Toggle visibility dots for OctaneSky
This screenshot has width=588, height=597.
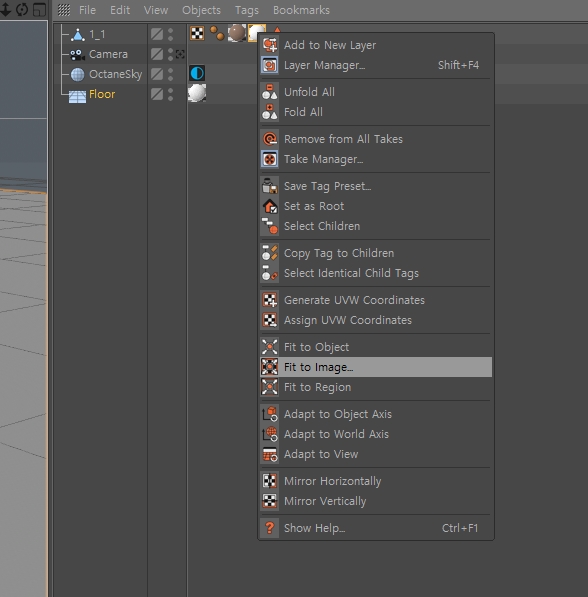pos(171,74)
